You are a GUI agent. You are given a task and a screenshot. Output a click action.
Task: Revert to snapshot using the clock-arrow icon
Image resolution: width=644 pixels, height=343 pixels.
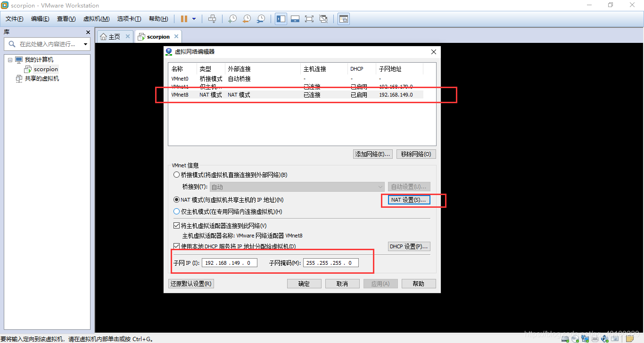pyautogui.click(x=247, y=19)
